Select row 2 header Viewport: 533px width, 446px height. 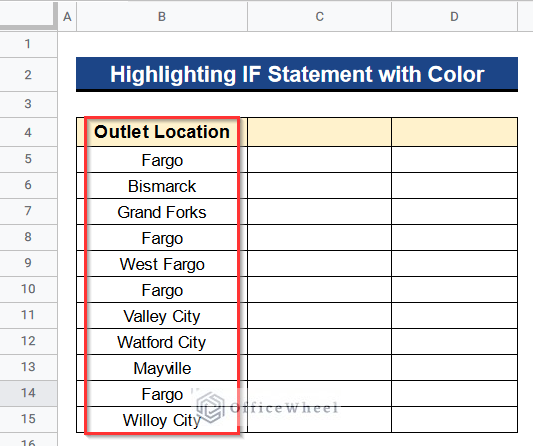point(28,75)
